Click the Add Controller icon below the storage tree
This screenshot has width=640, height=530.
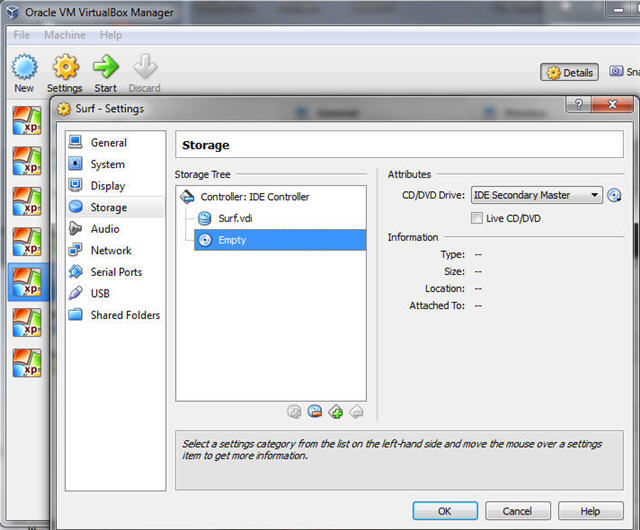[x=336, y=412]
